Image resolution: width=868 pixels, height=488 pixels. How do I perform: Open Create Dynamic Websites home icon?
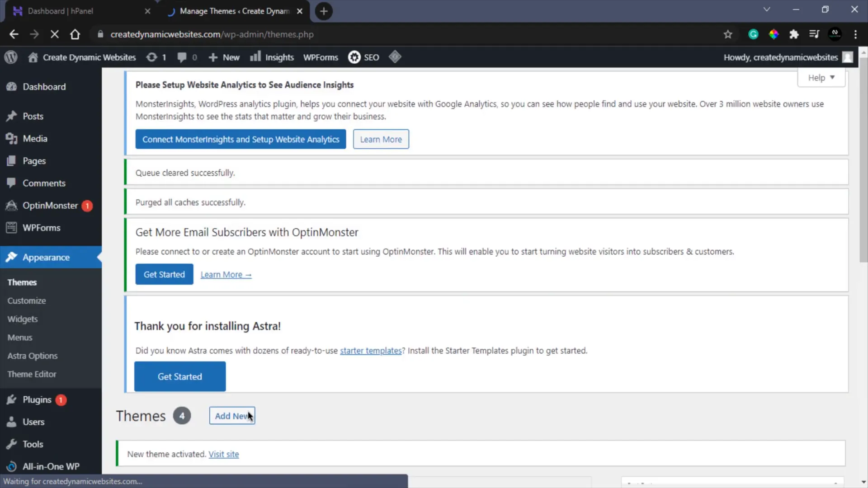pos(33,57)
